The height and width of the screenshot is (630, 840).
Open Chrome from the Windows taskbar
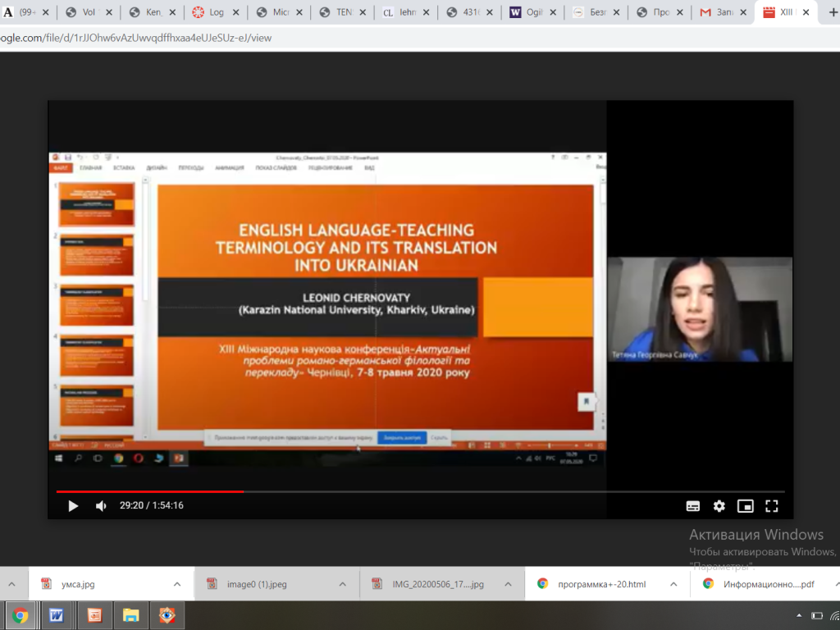20,616
